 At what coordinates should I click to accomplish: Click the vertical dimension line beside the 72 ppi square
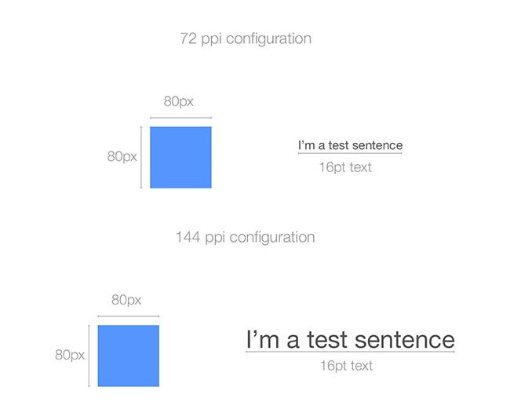(x=141, y=157)
